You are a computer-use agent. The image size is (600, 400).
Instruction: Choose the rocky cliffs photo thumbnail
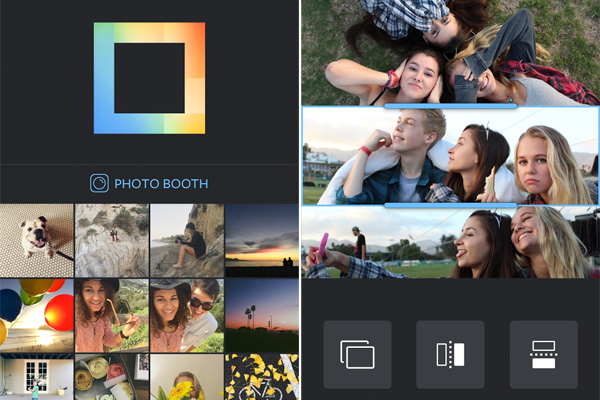pyautogui.click(x=111, y=240)
